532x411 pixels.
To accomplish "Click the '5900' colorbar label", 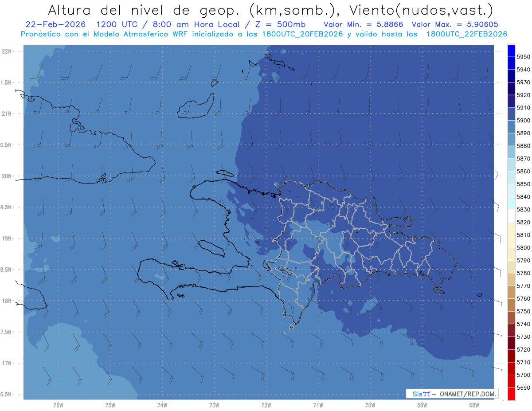I will [523, 121].
